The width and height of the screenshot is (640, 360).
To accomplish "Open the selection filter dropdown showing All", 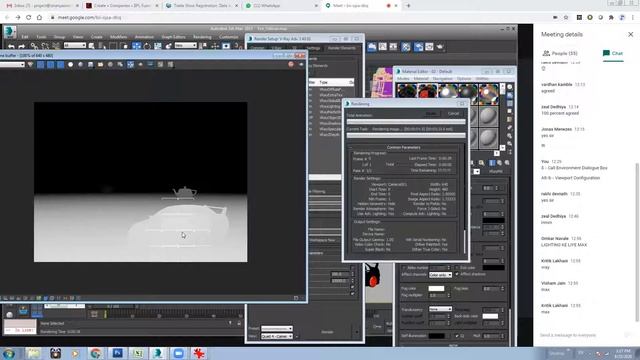I will click(x=75, y=46).
